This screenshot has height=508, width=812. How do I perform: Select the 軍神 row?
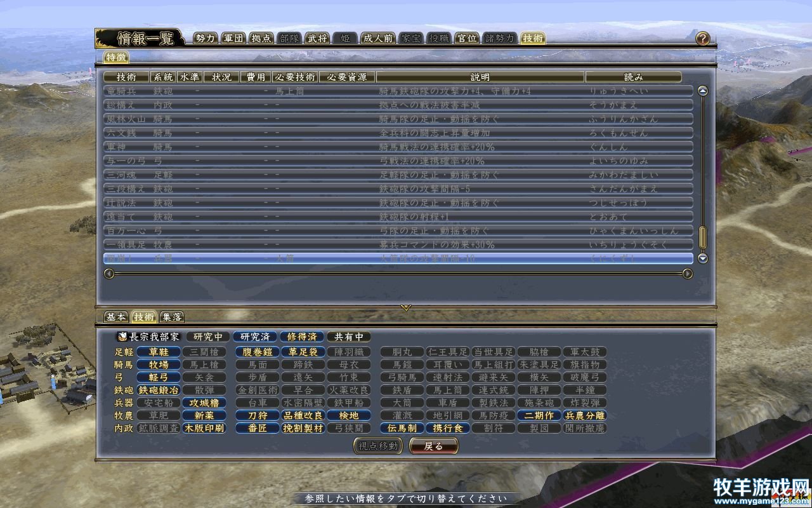(398, 147)
